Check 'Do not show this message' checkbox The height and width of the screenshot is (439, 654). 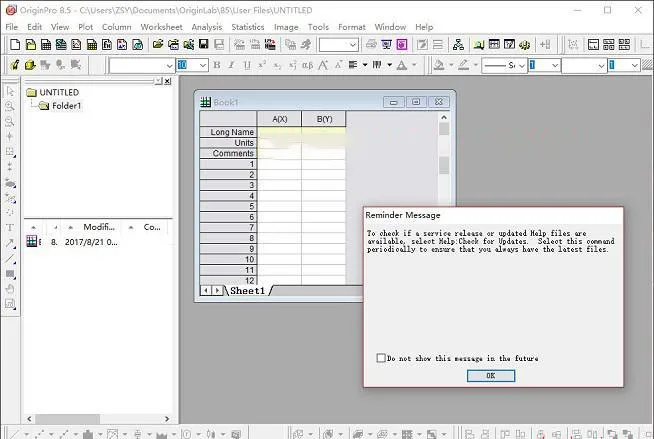(381, 358)
